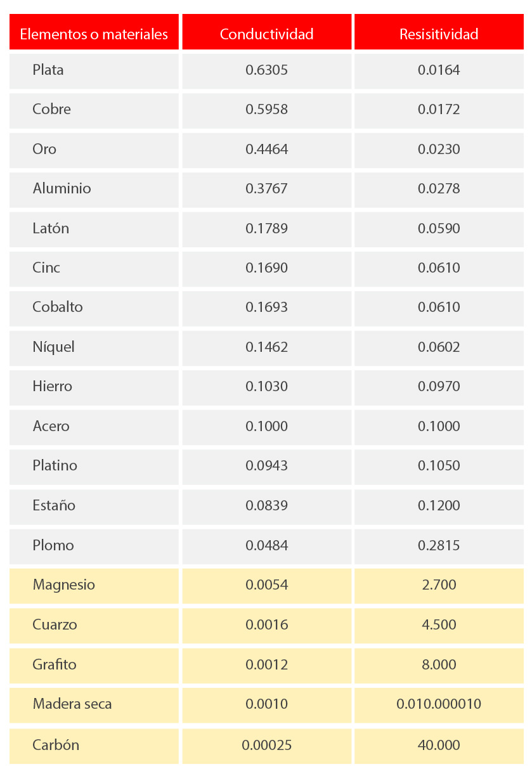Image resolution: width=532 pixels, height=776 pixels.
Task: Click Cinc conductivity value 0.1690
Action: coord(266,269)
